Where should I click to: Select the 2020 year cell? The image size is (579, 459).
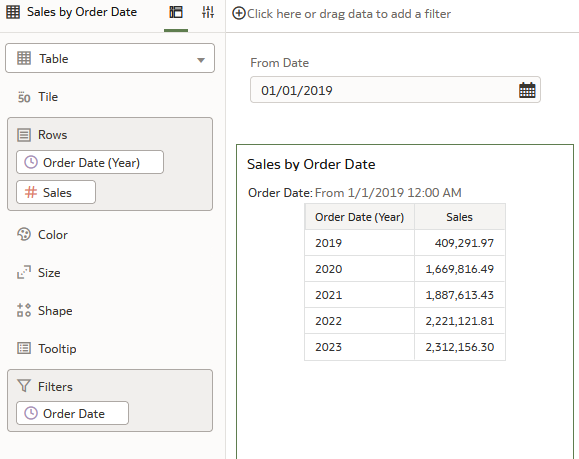[359, 269]
